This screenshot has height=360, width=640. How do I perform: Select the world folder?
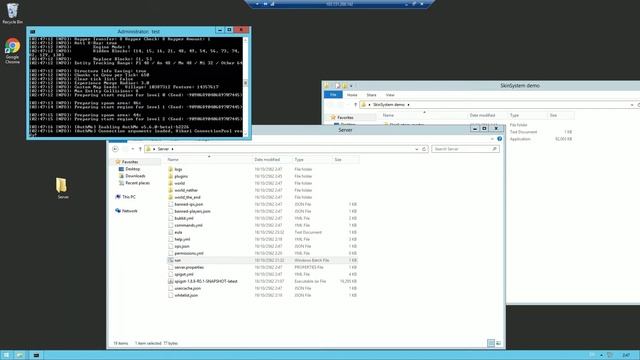point(180,183)
